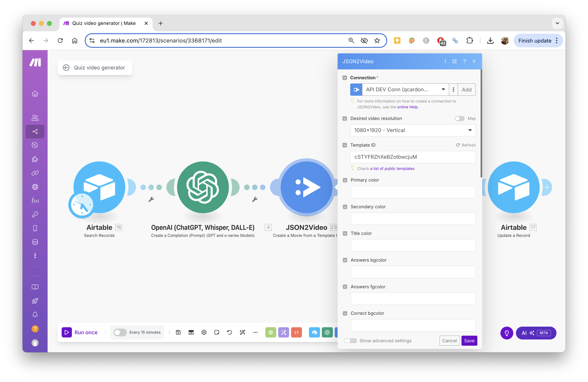Screen dimensions: 588x382
Task: Click the Auto-align magic wand icon
Action: point(242,332)
